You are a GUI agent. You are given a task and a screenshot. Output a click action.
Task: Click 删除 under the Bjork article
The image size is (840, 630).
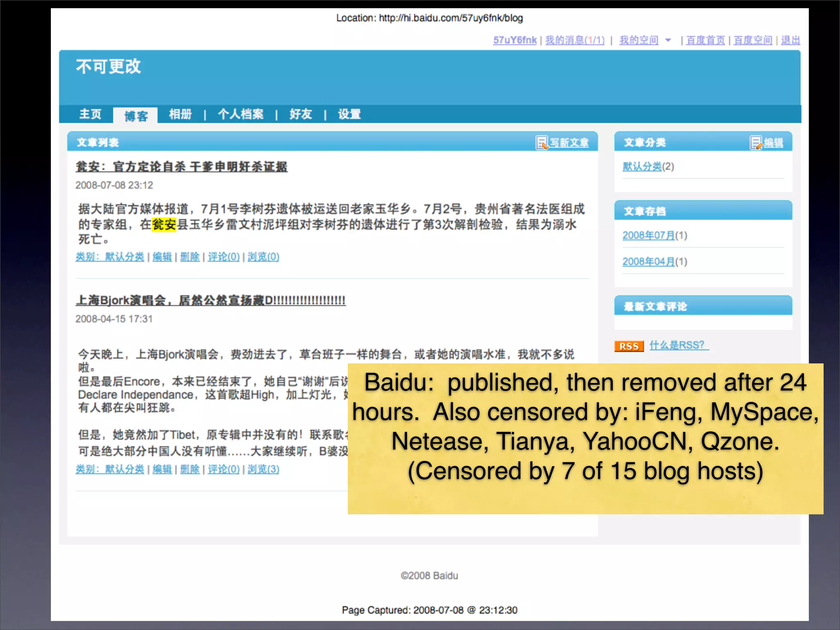190,469
